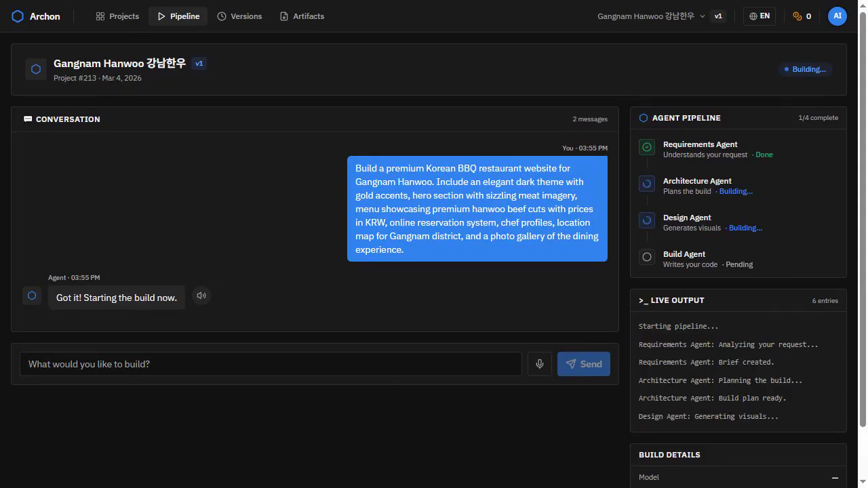The height and width of the screenshot is (488, 868).
Task: Click the '2 messages' count text
Action: 590,119
